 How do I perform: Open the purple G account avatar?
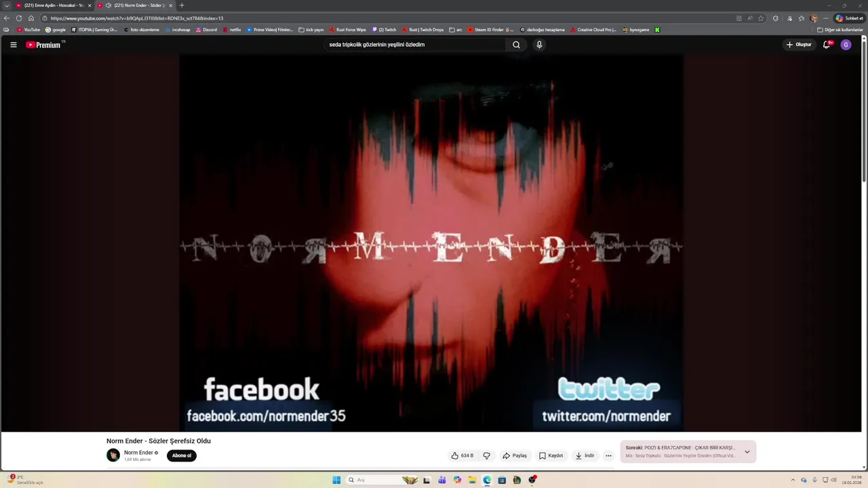pyautogui.click(x=846, y=45)
